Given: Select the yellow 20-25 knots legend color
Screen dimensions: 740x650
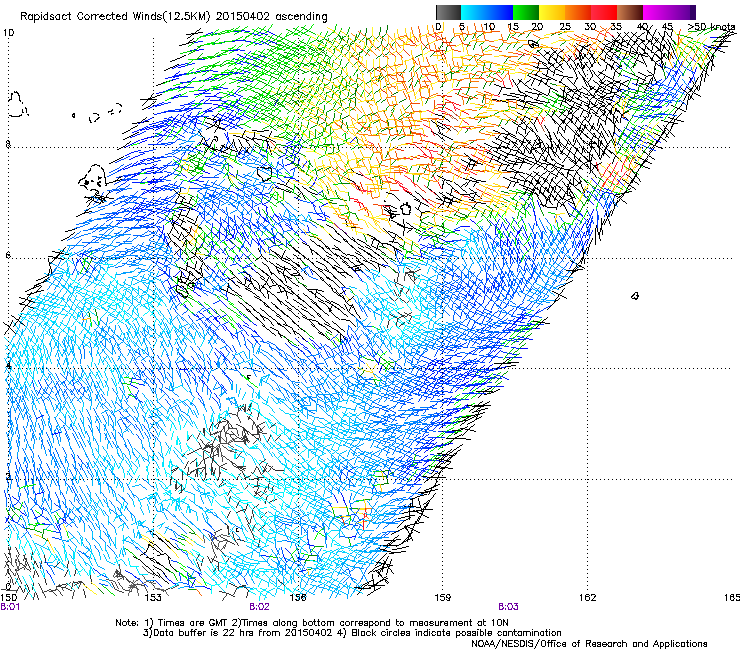Looking at the screenshot, I should pos(552,12).
